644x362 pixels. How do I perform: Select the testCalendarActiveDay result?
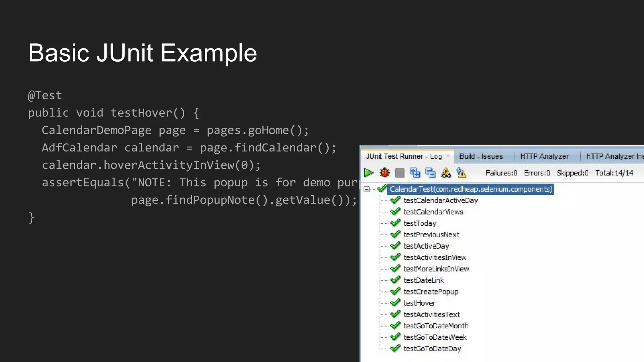441,200
